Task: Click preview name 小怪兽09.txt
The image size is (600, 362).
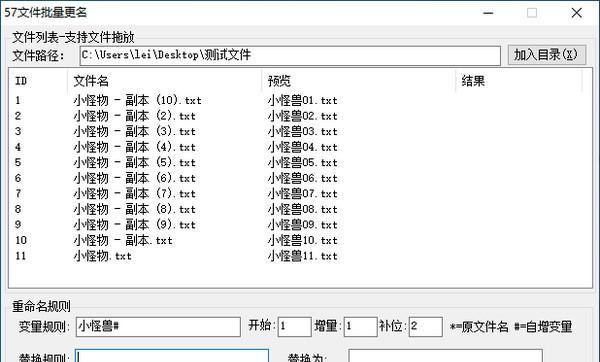Action: coord(302,225)
